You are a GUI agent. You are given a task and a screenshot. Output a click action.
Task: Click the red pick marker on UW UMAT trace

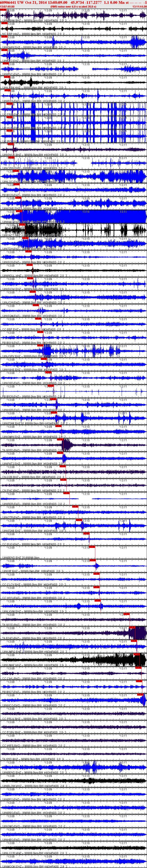pos(136,654)
